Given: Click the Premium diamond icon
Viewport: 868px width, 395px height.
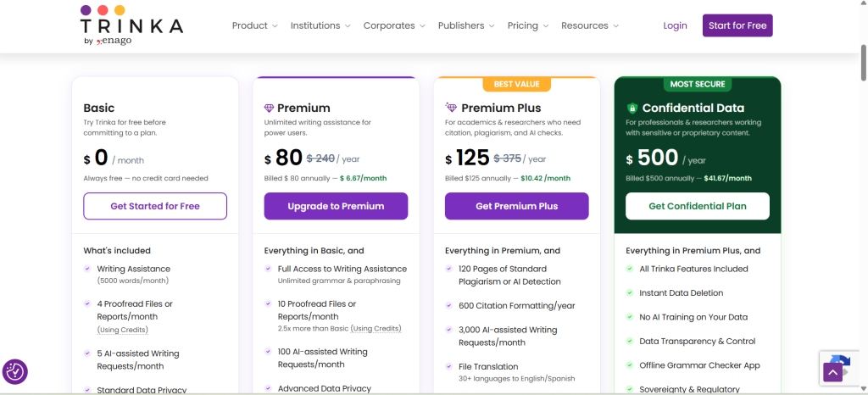Looking at the screenshot, I should 269,108.
